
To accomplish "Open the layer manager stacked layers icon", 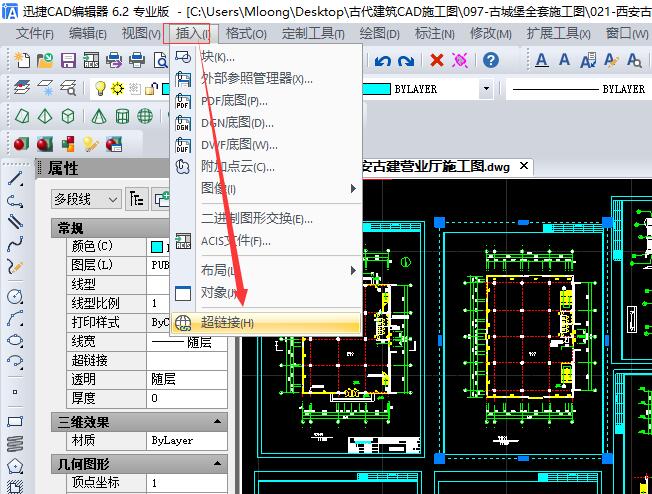I will tap(22, 88).
